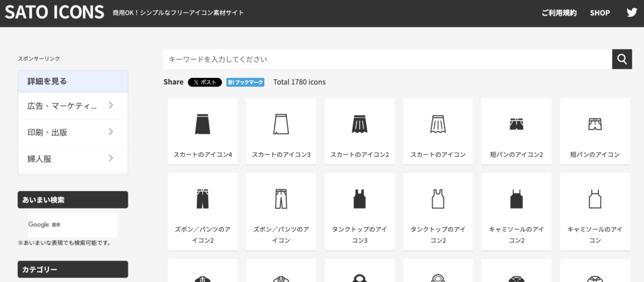Open the 印刷、出版 sponsor link
This screenshot has height=282, width=644.
click(x=73, y=132)
